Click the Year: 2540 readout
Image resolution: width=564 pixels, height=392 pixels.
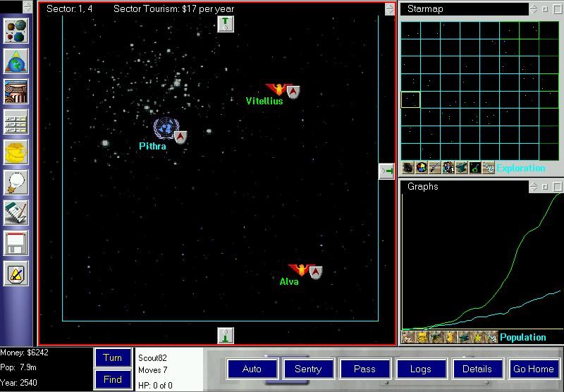coord(19,383)
